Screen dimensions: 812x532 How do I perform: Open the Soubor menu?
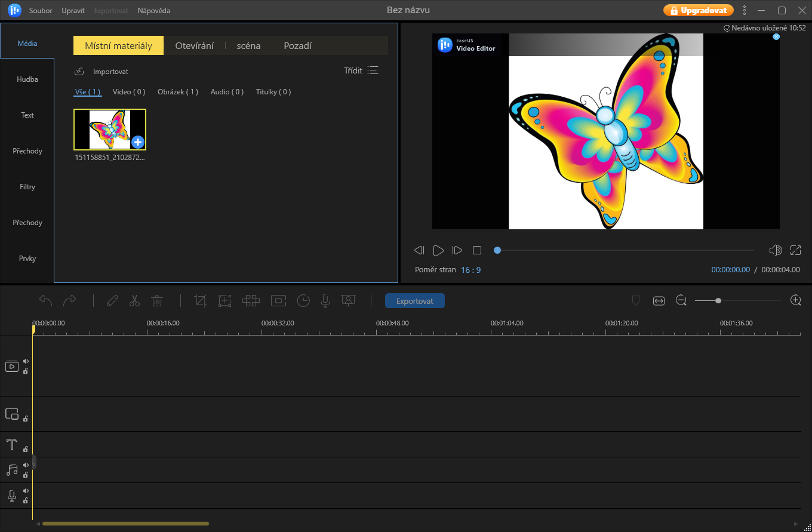(41, 11)
